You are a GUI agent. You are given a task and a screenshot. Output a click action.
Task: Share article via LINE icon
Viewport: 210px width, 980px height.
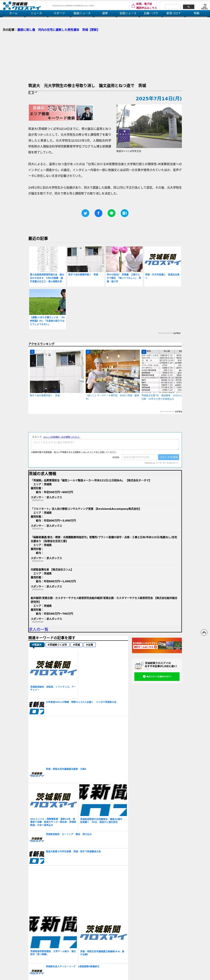tap(111, 213)
